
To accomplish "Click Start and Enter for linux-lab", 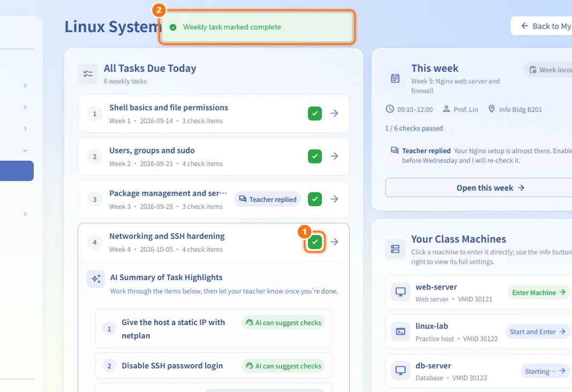I will click(x=537, y=332).
